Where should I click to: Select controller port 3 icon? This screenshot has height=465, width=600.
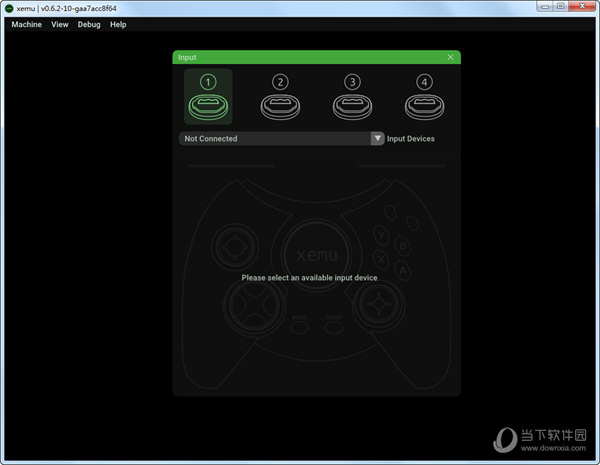(x=352, y=97)
